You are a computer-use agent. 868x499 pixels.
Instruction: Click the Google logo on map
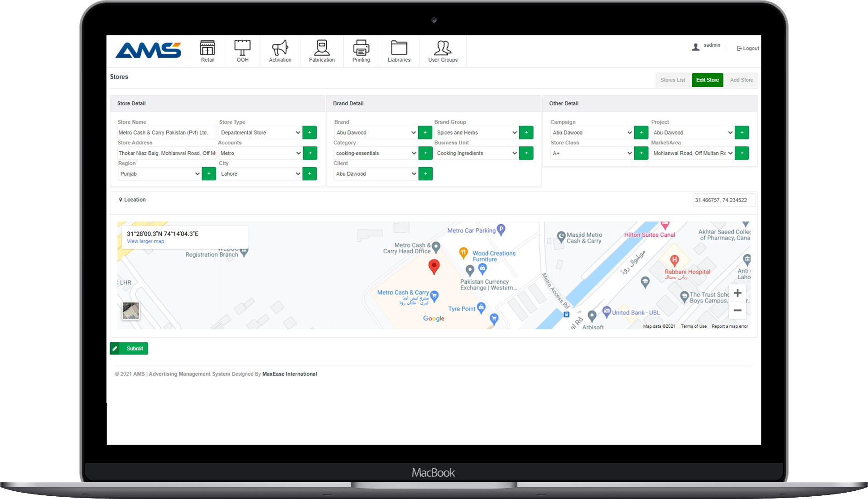pyautogui.click(x=434, y=318)
